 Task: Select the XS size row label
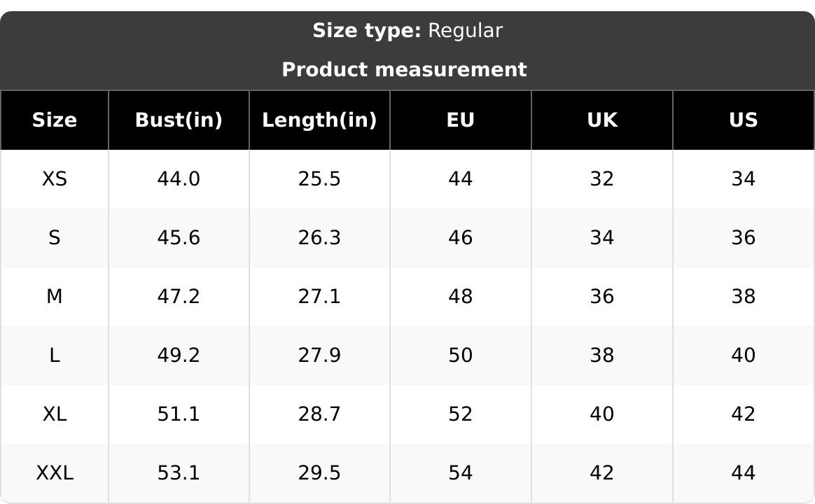tap(55, 178)
